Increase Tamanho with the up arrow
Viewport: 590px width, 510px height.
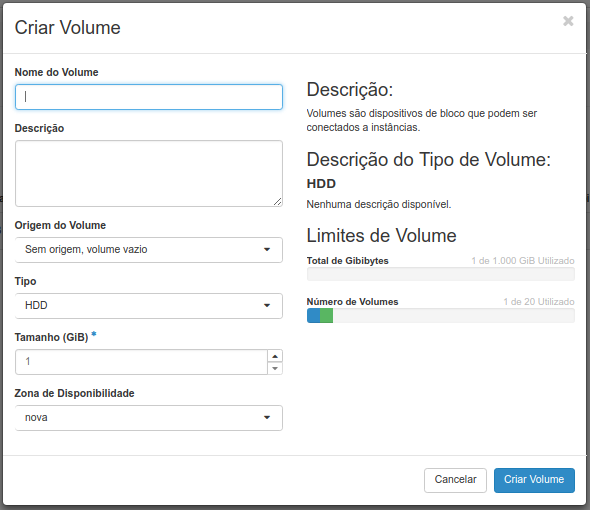[275, 356]
